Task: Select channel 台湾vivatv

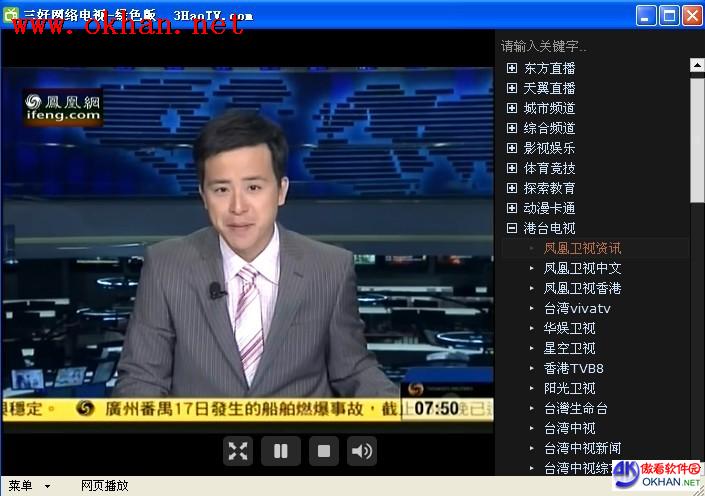Action: point(577,308)
